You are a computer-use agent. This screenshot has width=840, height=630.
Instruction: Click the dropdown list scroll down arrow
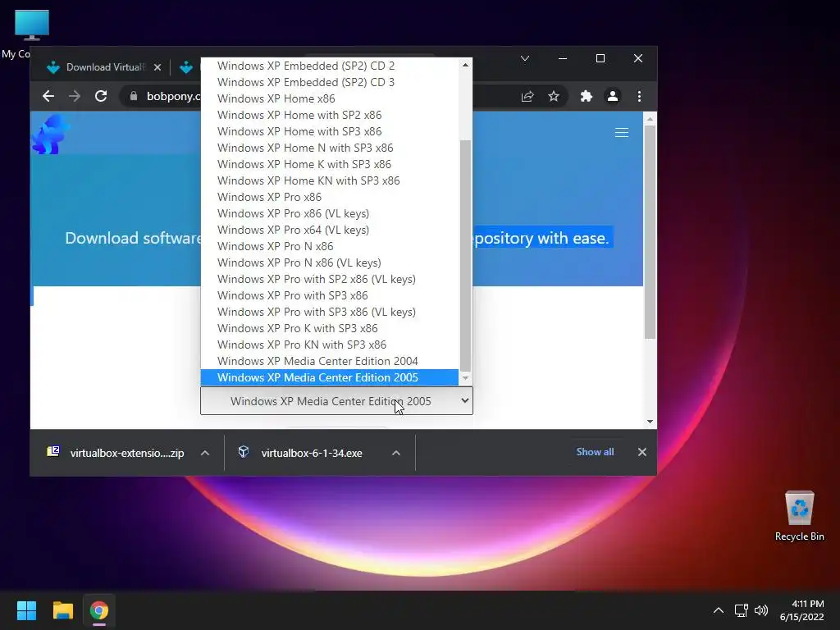click(466, 378)
